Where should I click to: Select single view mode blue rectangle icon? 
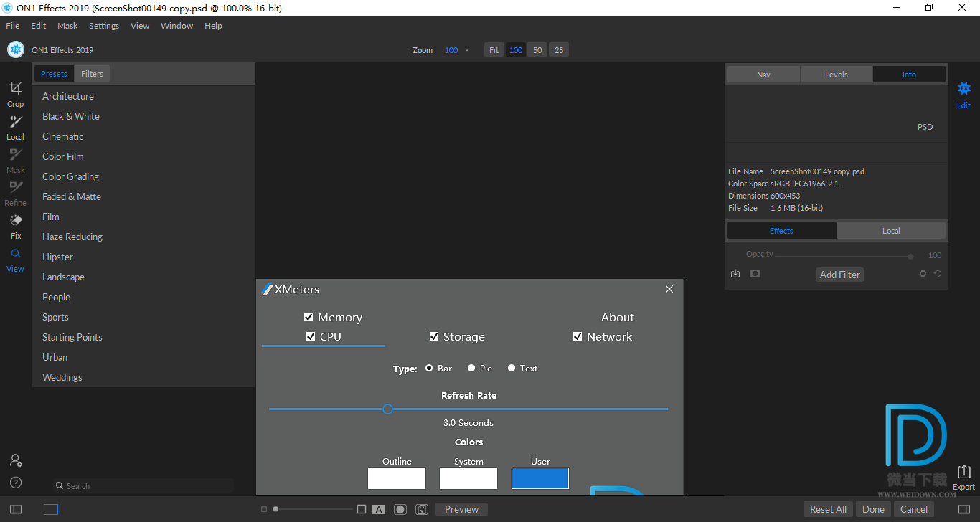click(51, 509)
